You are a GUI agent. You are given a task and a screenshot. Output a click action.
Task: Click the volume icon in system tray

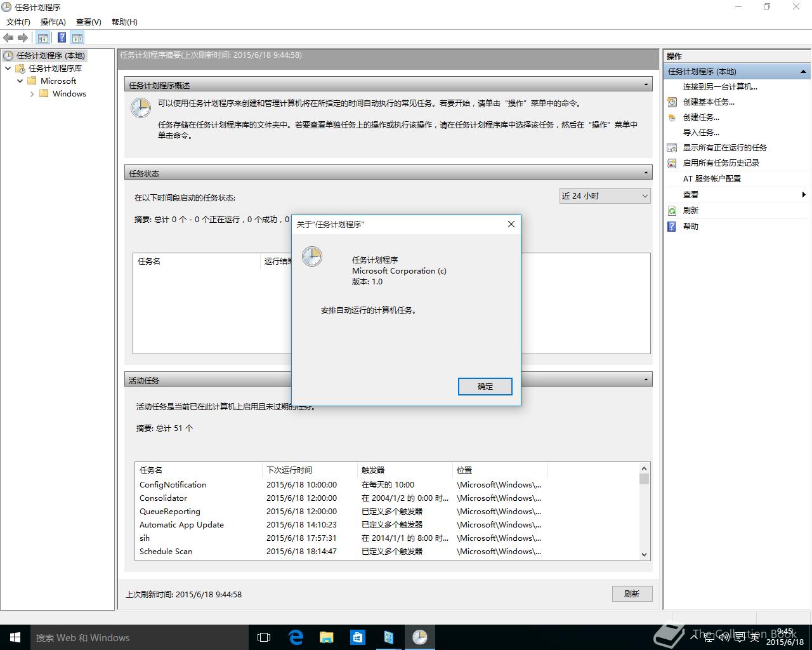click(x=724, y=637)
